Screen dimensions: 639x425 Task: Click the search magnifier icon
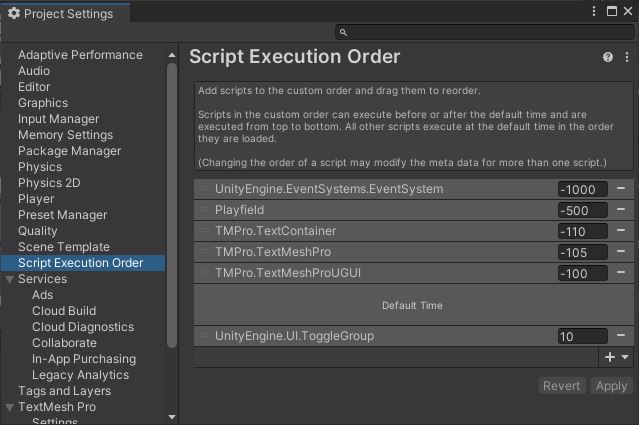click(x=343, y=32)
